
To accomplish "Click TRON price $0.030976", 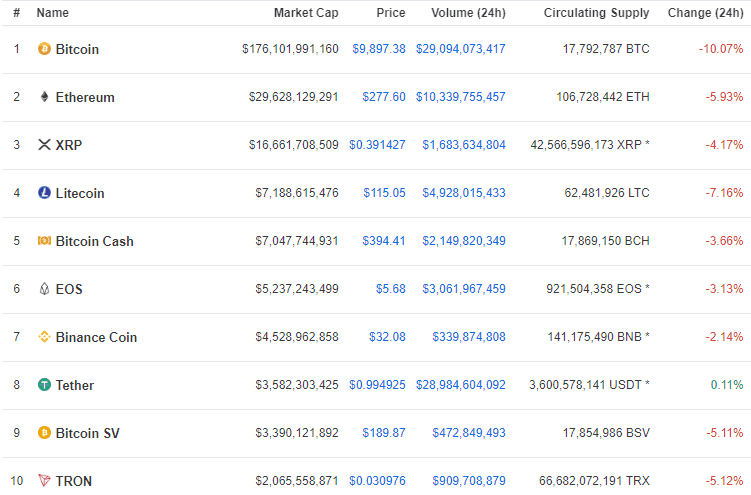I will click(377, 481).
